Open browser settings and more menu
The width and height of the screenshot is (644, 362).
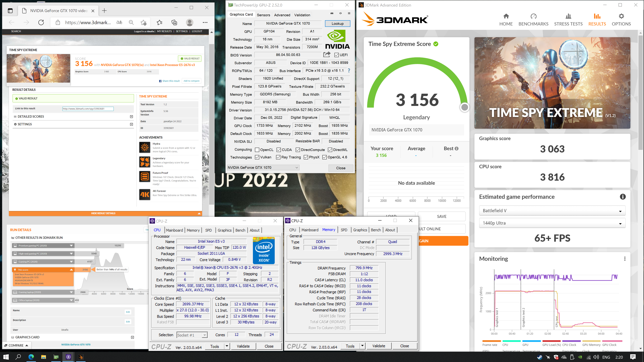(x=205, y=22)
